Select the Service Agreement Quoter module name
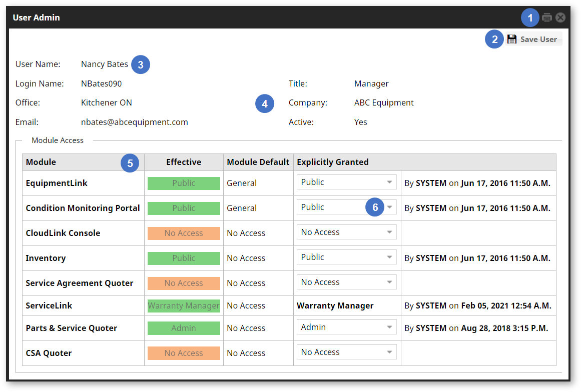The height and width of the screenshot is (392, 581). tap(79, 283)
